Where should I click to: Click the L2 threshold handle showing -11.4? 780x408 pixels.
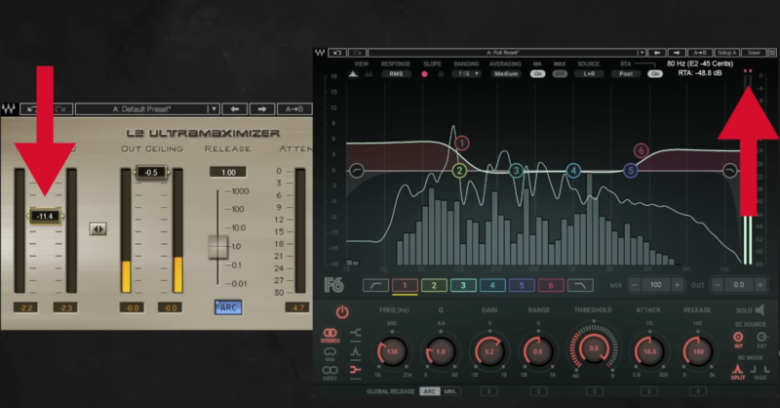[x=45, y=216]
